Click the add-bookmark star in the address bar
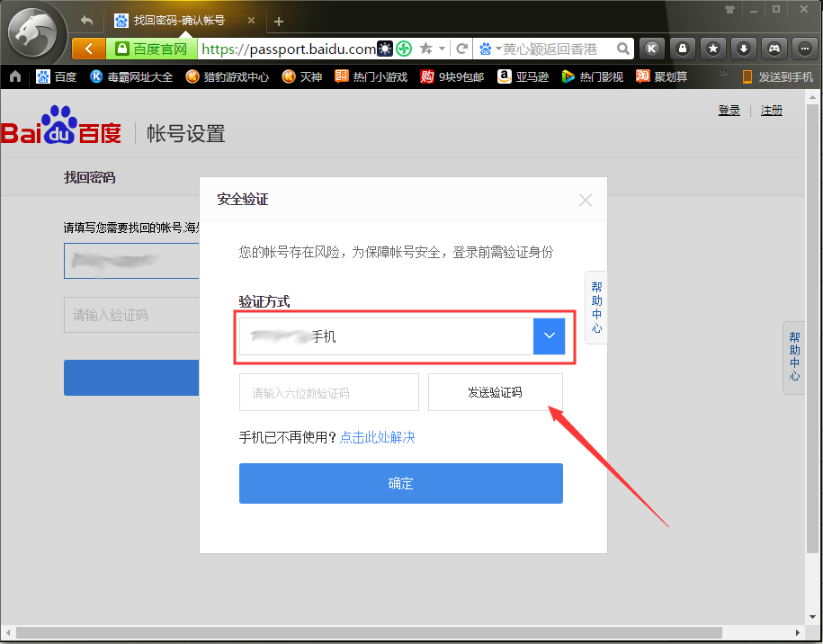This screenshot has height=644, width=823. click(x=425, y=48)
